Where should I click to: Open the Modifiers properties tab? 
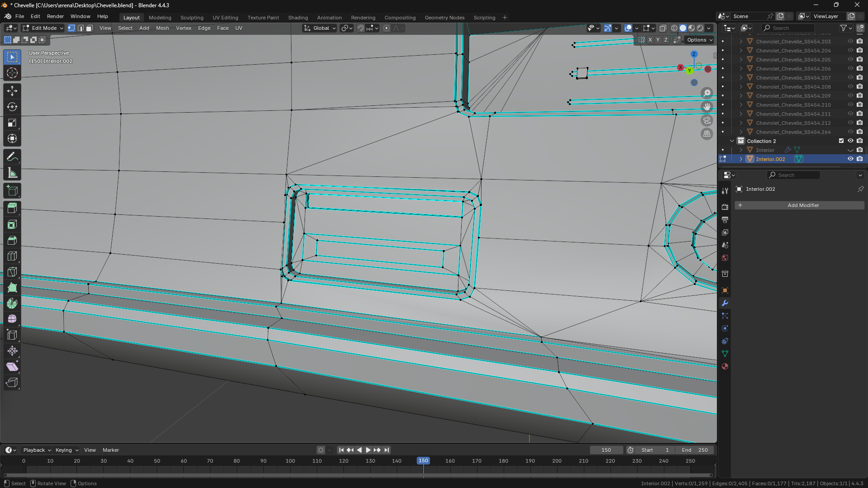(x=725, y=303)
